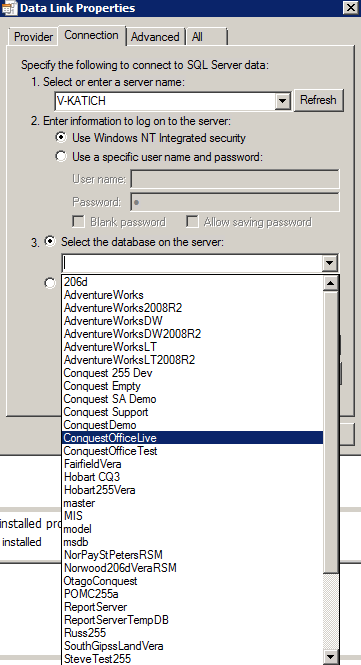Choose AdventureWorksLT database
This screenshot has height=665, width=361.
193,347
